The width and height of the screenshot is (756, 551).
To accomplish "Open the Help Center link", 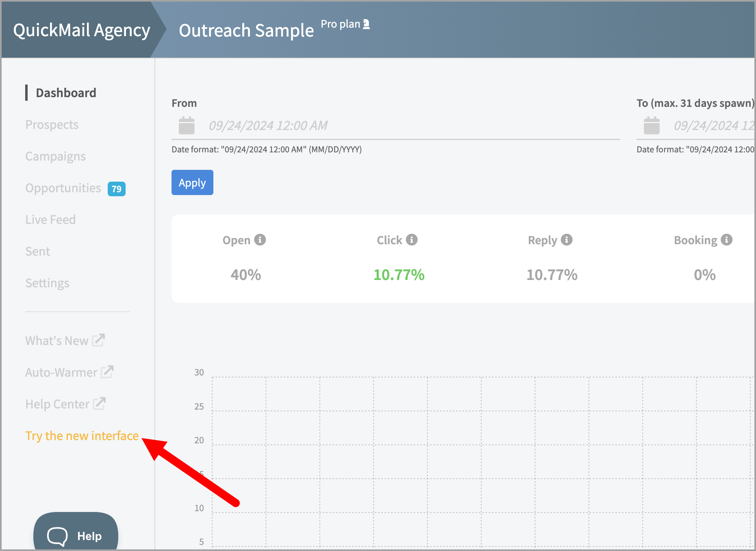I will 57,404.
